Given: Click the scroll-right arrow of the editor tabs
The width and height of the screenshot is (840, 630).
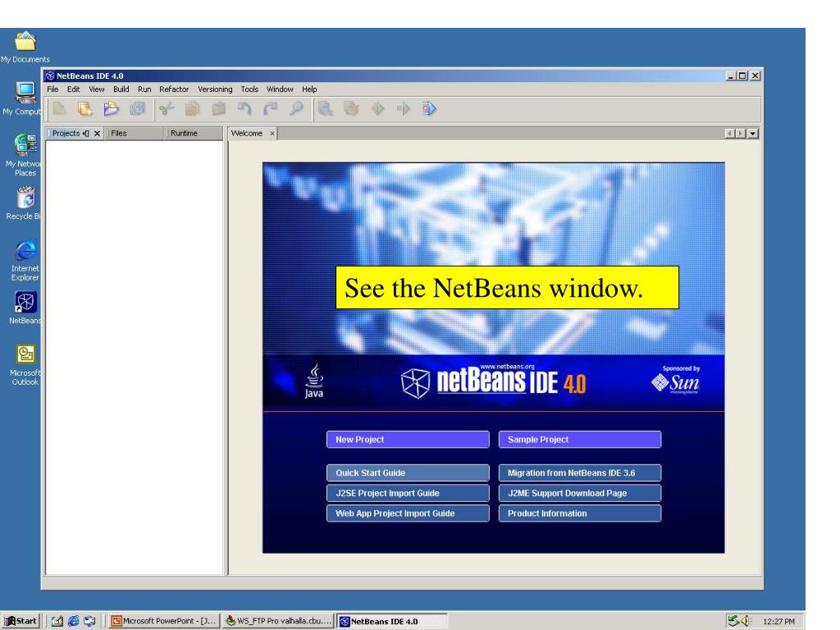Looking at the screenshot, I should [741, 134].
